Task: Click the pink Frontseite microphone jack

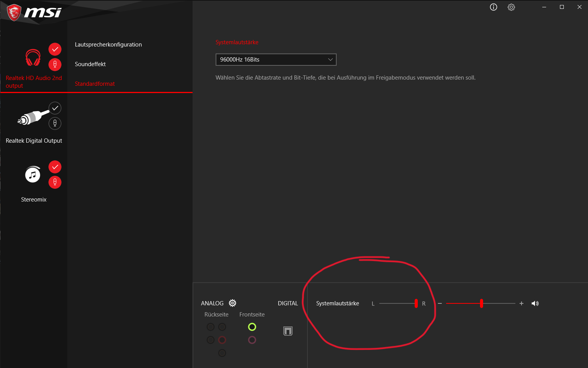Action: (252, 340)
